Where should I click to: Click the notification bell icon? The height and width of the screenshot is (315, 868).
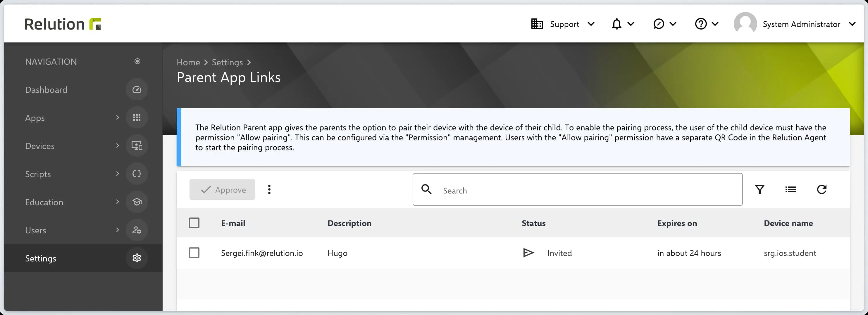(x=616, y=24)
